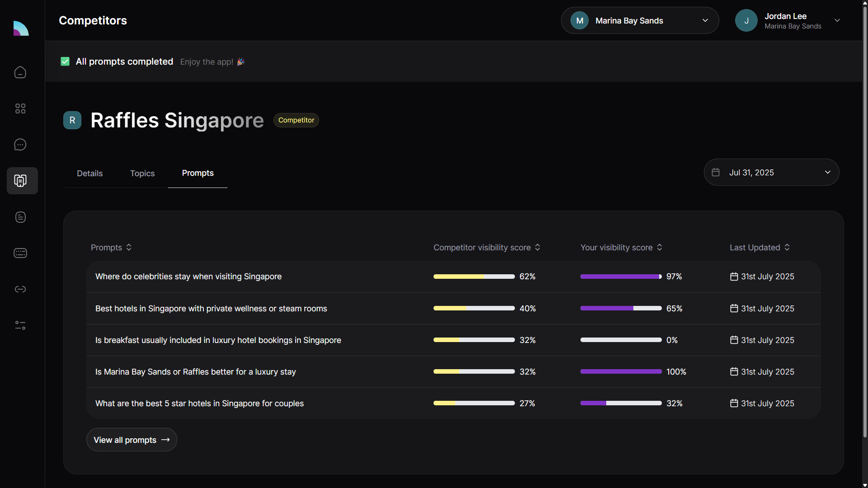Open the celebrities stay in Singapore prompt
Image resolution: width=868 pixels, height=488 pixels.
[189, 277]
